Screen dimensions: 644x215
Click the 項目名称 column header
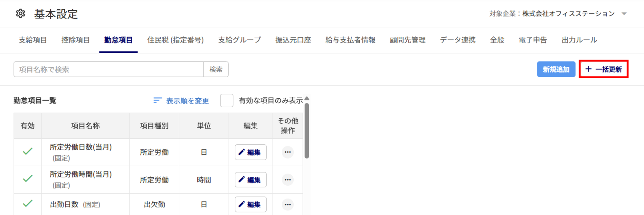pyautogui.click(x=85, y=126)
